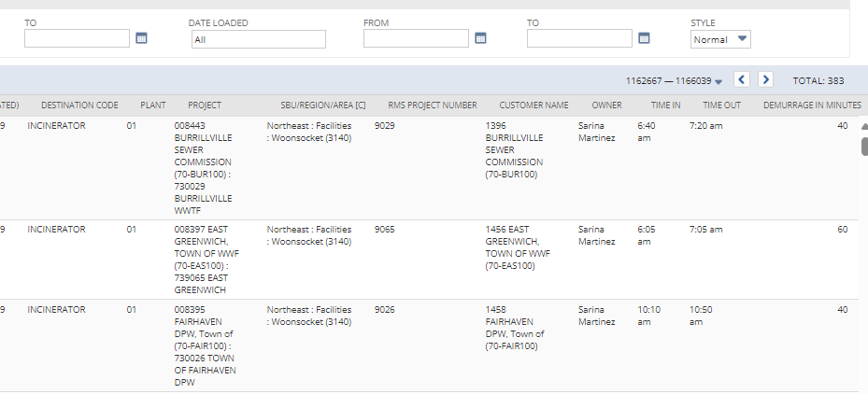
Task: Click the scrollbar up arrow
Action: (x=864, y=126)
